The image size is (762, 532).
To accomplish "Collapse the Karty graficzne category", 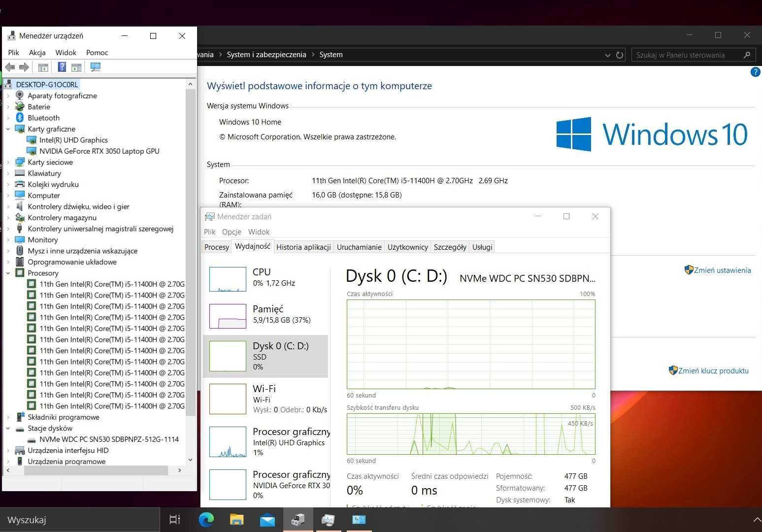I will 8,129.
